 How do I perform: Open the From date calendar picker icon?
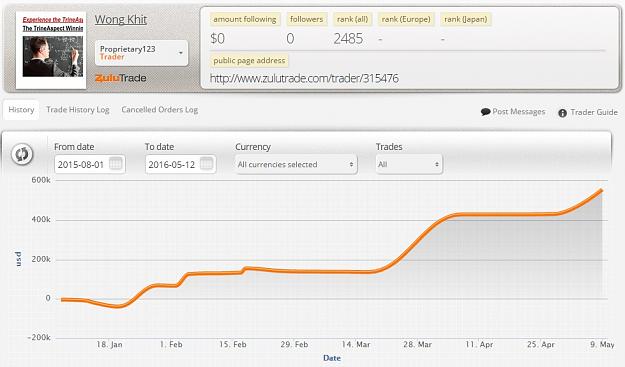coord(116,163)
